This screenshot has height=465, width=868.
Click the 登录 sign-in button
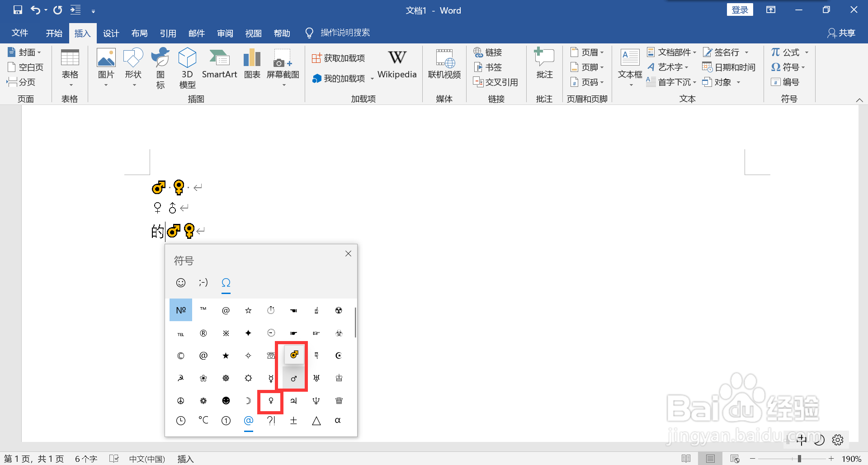coord(740,10)
